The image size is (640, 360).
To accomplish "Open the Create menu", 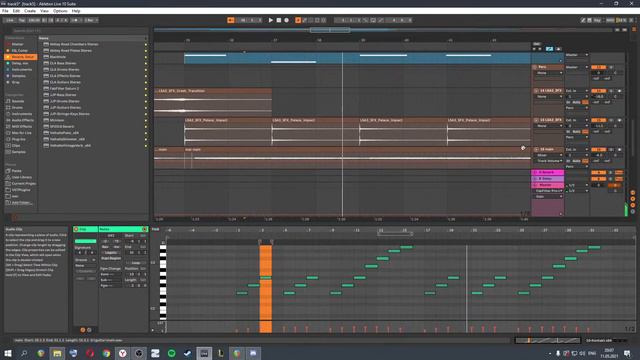I will tap(30, 11).
